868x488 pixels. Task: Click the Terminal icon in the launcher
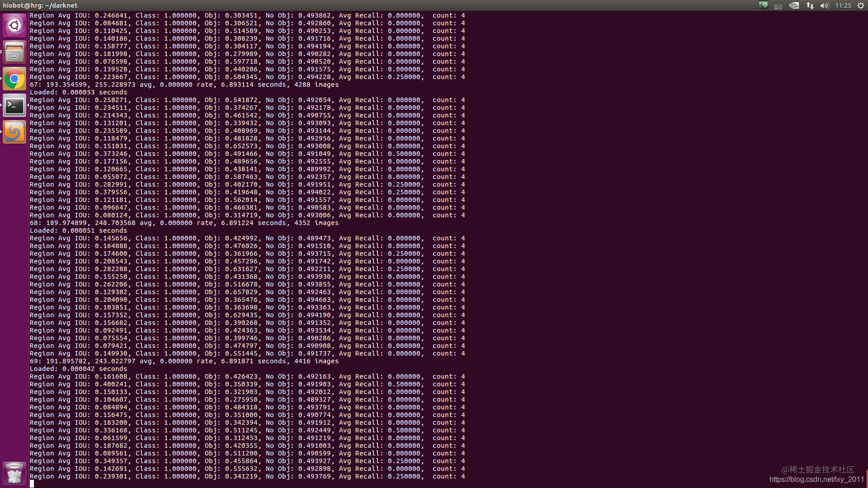pyautogui.click(x=14, y=106)
